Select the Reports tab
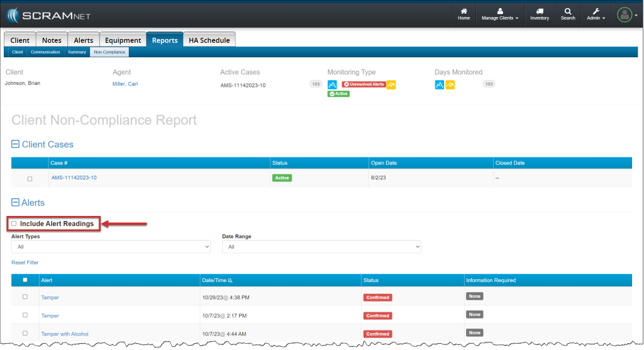Screen dimensions: 644x350 pos(165,40)
